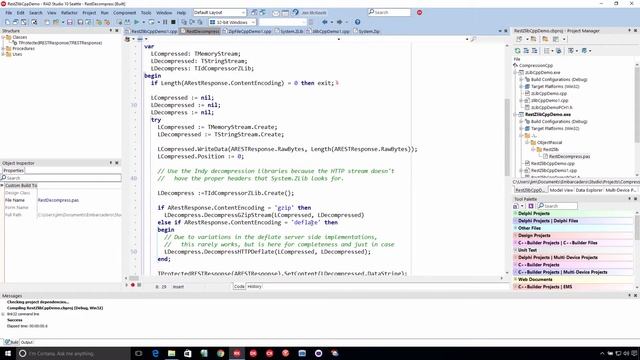Open the Component menu
The width and height of the screenshot is (640, 360).
[x=124, y=13]
